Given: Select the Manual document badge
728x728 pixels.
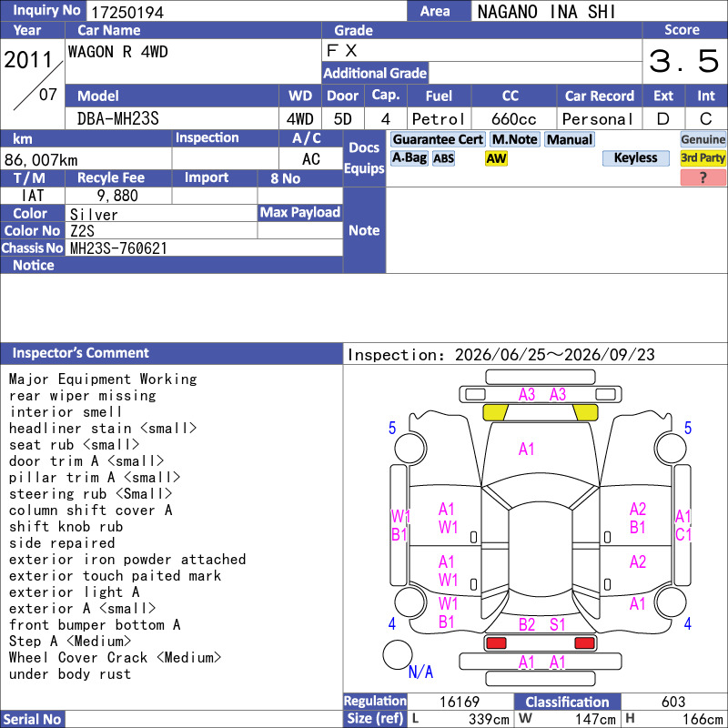Looking at the screenshot, I should click(x=570, y=139).
